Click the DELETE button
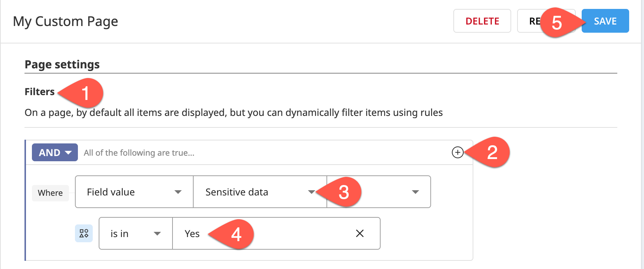 [482, 21]
